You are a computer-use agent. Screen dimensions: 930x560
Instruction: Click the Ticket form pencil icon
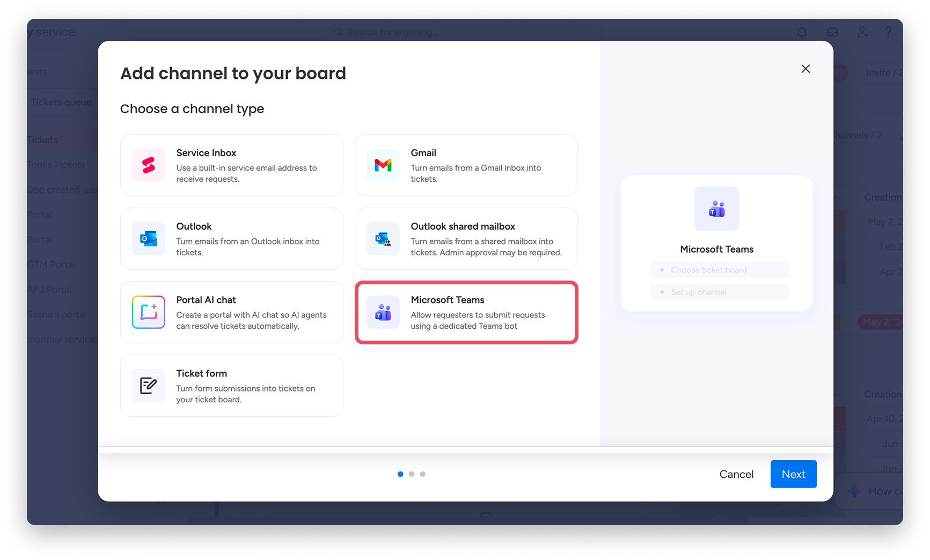pos(149,386)
